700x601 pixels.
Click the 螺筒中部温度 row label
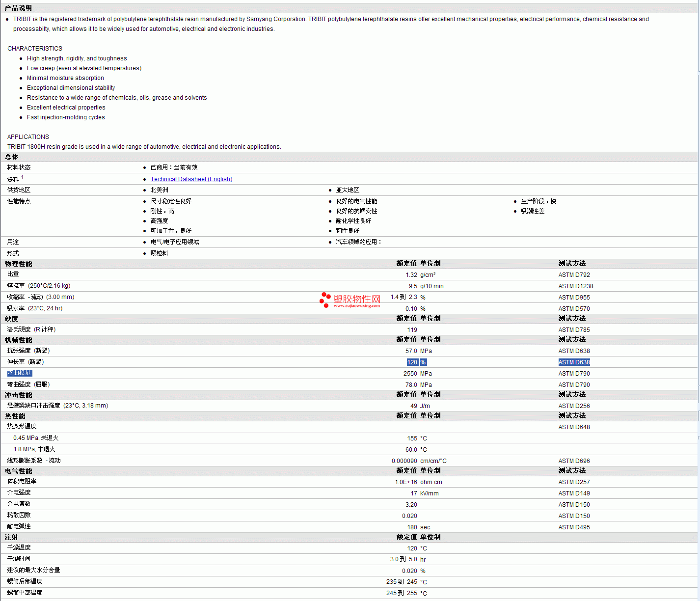coord(25,593)
